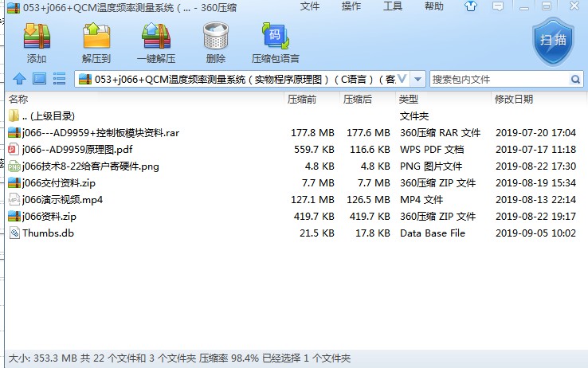Select j066技术8-22给客户寄硬件.png

90,166
